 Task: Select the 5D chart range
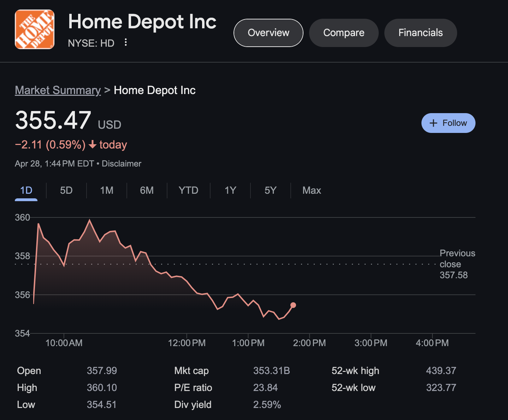tap(66, 191)
